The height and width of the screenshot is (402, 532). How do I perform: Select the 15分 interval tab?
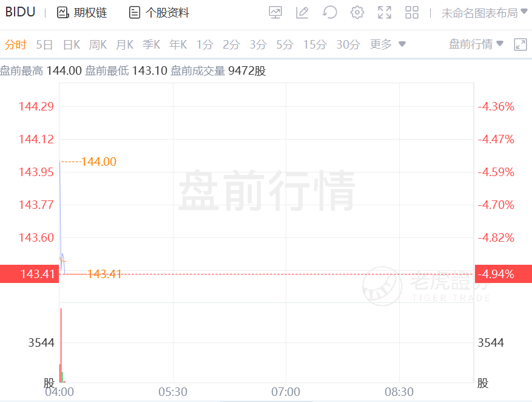coord(315,44)
